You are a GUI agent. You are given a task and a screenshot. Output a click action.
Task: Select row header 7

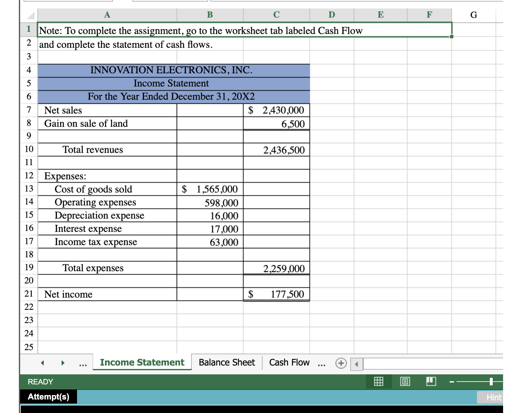pos(29,110)
